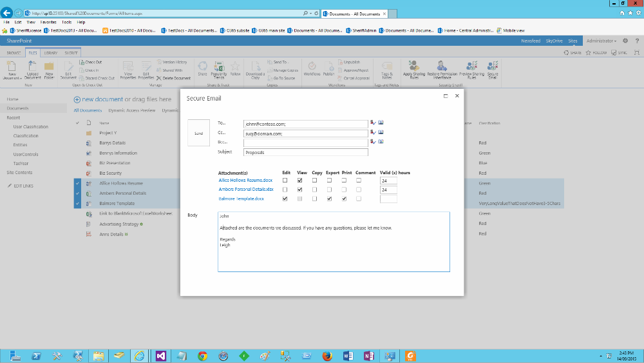Click the Send button in Secure Email
Image resolution: width=644 pixels, height=363 pixels.
[x=198, y=133]
